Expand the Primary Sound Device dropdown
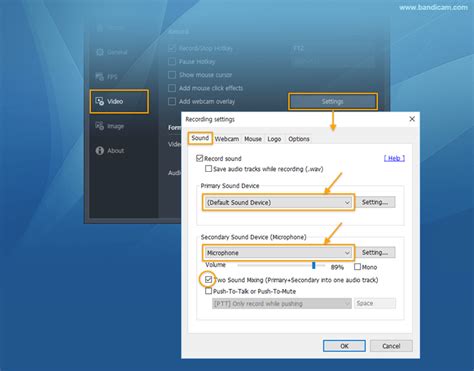This screenshot has width=474, height=371. tap(278, 202)
